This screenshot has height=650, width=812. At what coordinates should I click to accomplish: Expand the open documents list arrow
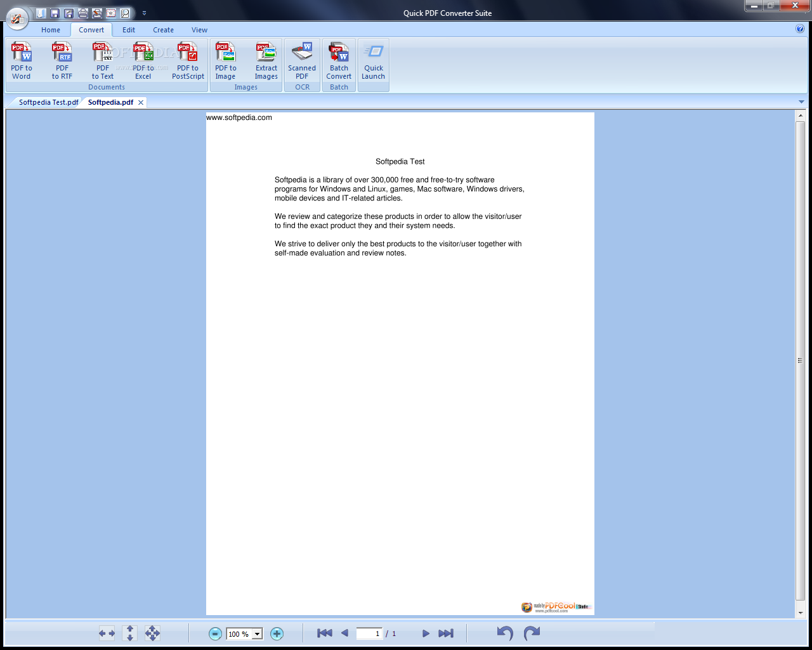click(x=801, y=102)
